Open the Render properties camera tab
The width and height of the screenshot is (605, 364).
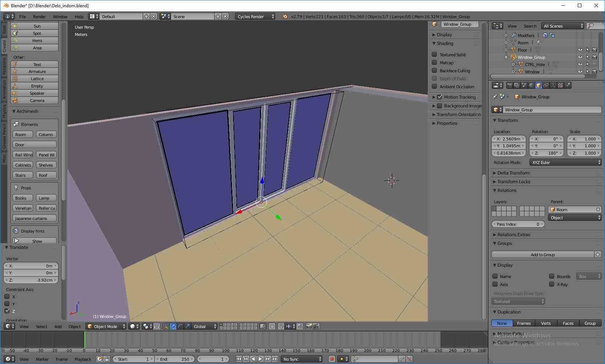click(x=509, y=85)
